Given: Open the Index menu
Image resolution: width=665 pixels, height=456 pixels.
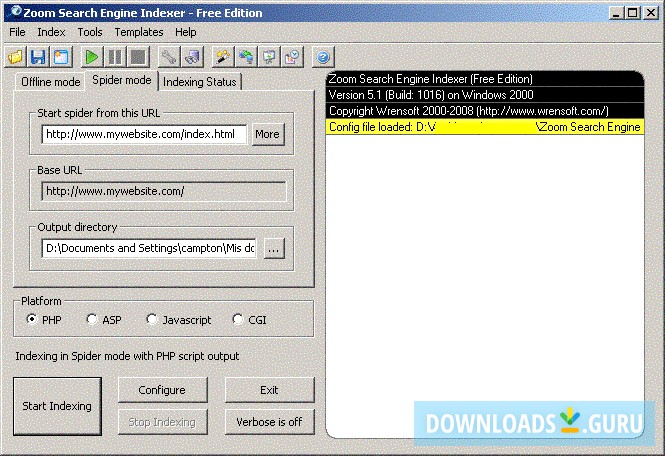Looking at the screenshot, I should 51,32.
